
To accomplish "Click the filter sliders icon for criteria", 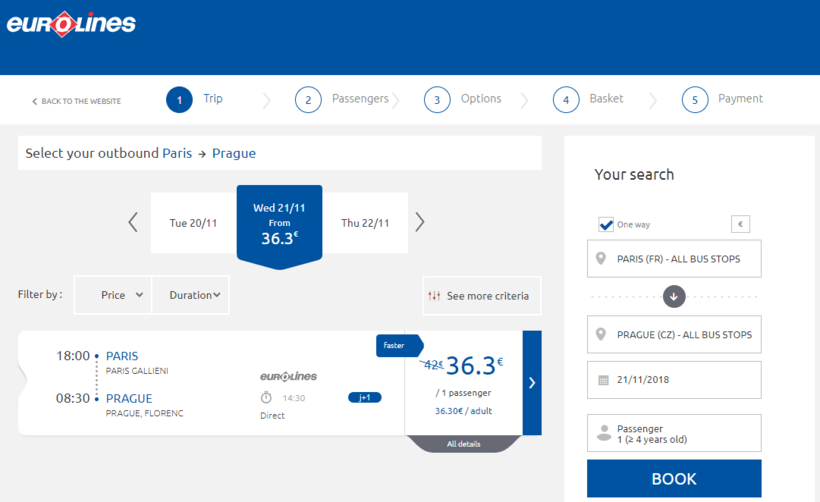I will coord(434,296).
